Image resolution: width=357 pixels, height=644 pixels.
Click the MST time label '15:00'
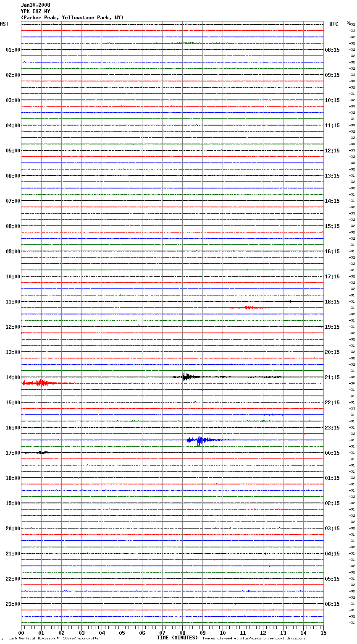(x=13, y=403)
